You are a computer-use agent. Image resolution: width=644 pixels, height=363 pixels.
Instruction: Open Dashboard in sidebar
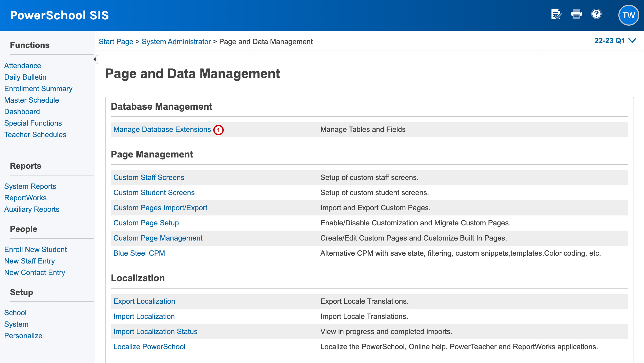[x=22, y=112]
